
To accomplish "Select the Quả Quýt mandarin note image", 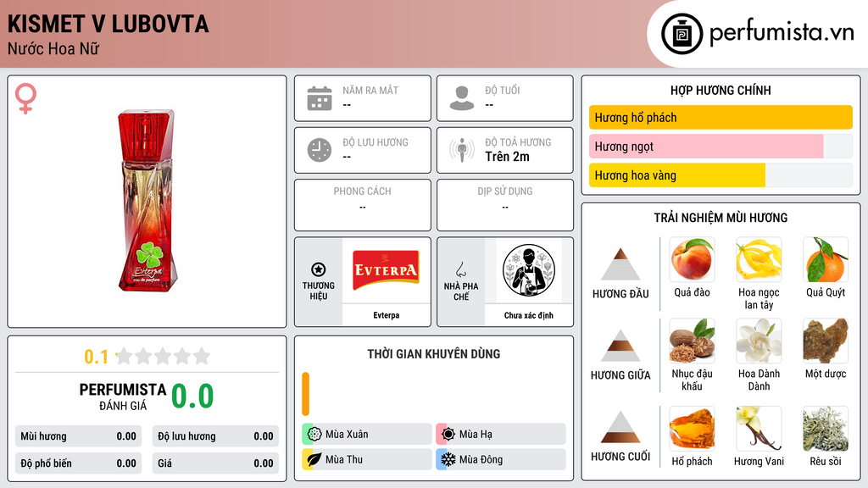I will pyautogui.click(x=826, y=259).
